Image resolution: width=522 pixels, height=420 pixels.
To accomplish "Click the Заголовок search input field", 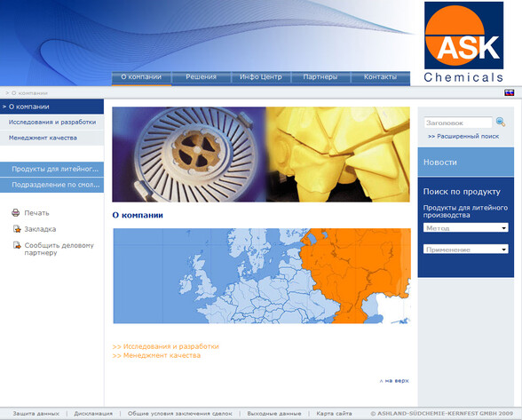I will tap(458, 123).
